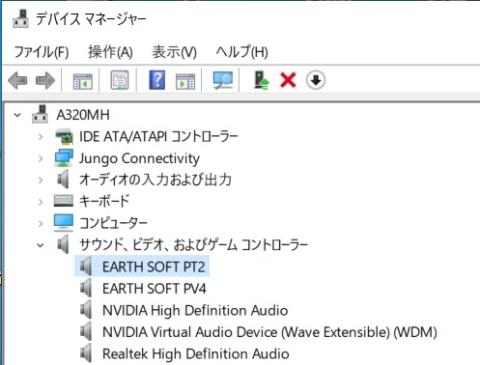The image size is (480, 365).
Task: Select the A320MH tree label
Action: [83, 115]
